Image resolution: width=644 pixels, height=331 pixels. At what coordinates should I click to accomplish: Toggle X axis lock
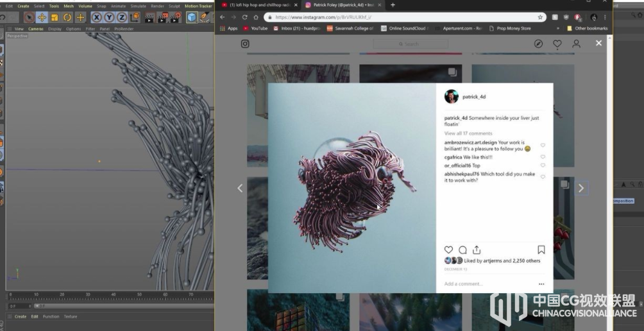pos(96,17)
